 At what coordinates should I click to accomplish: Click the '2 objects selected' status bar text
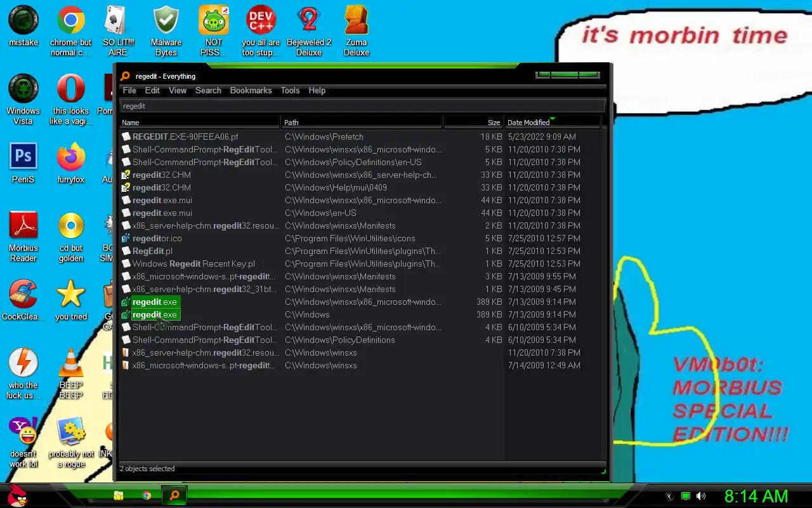click(147, 469)
